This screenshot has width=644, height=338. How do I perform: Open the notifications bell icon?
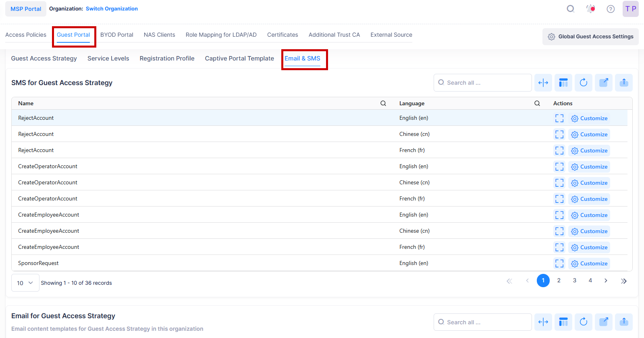pos(590,9)
